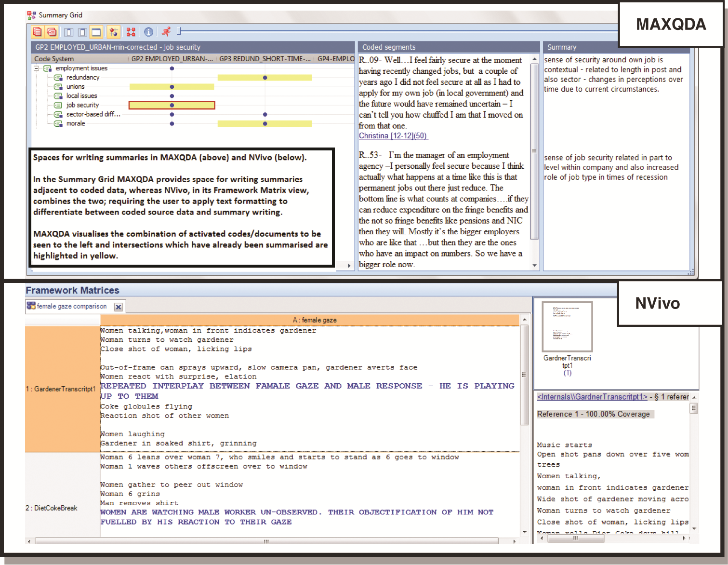Screen dimensions: 728x565
Task: Click the activated codes icon in the Summary Grid toolbar
Action: 52,32
